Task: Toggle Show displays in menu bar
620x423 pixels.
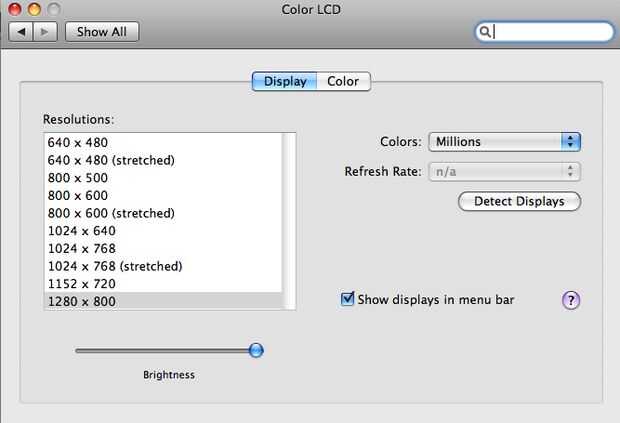Action: click(348, 299)
